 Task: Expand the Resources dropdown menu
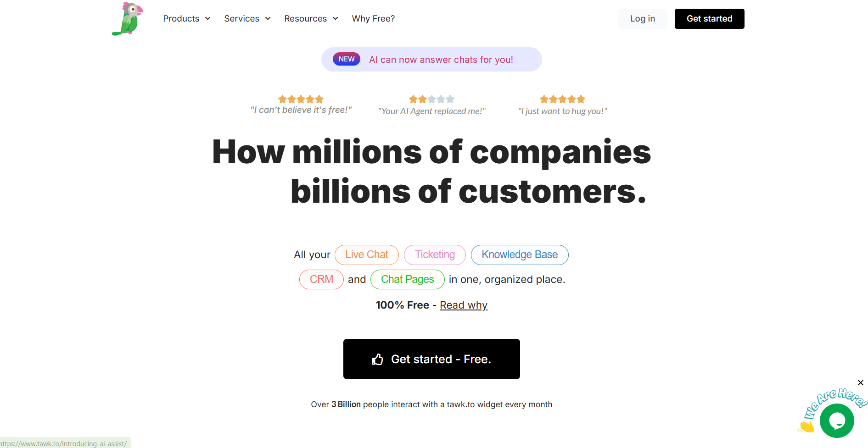311,19
